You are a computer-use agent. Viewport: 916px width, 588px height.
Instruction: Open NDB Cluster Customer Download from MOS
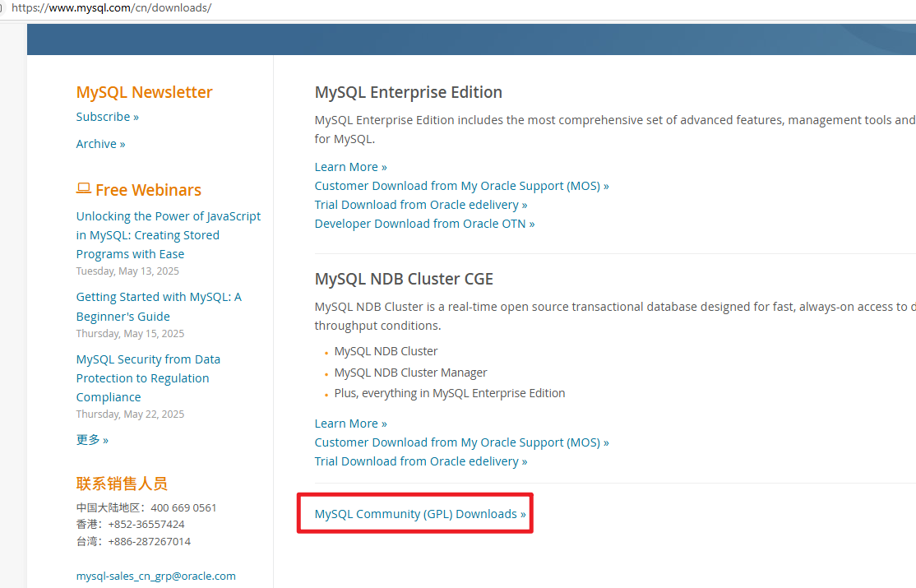pos(461,442)
